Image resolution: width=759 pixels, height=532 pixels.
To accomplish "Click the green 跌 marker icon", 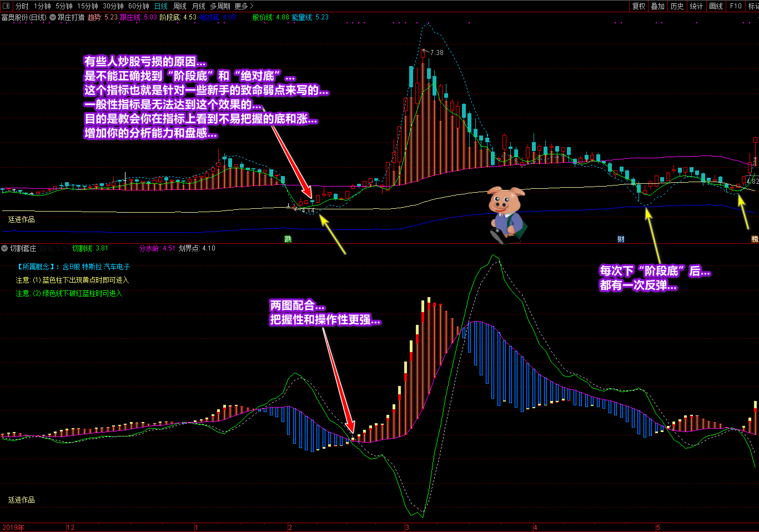I will pyautogui.click(x=288, y=239).
